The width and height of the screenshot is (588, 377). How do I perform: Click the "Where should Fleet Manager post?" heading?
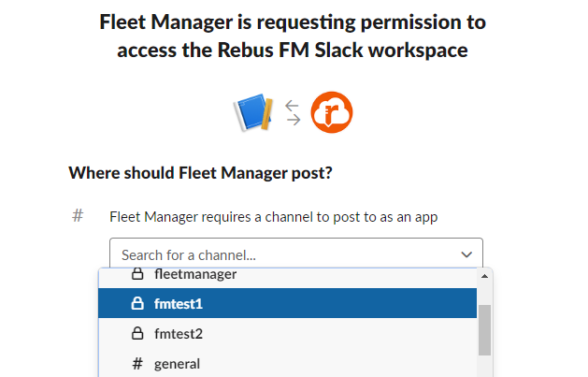(201, 173)
